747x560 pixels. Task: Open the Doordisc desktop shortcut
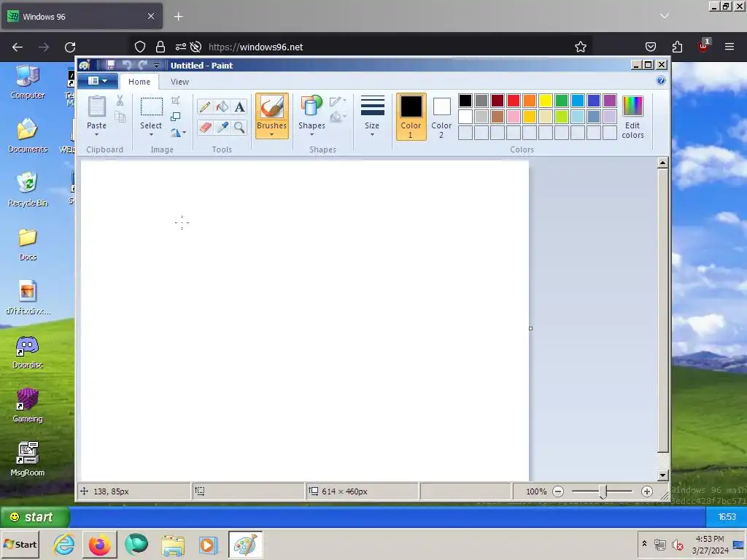[x=28, y=352]
